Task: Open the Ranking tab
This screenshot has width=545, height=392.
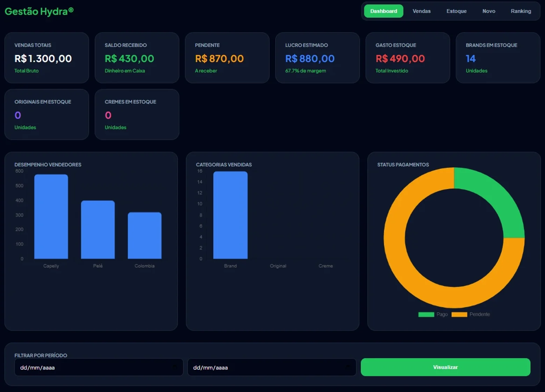Action: (x=521, y=11)
